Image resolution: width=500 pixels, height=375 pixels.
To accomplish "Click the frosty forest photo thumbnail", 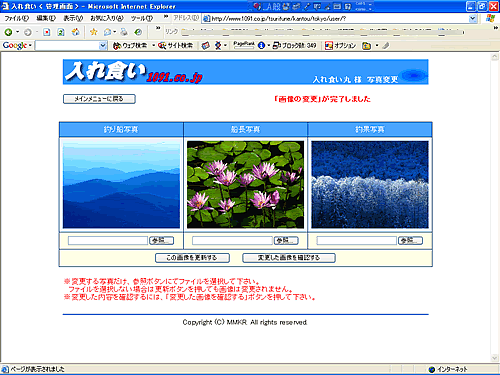I will pos(370,184).
